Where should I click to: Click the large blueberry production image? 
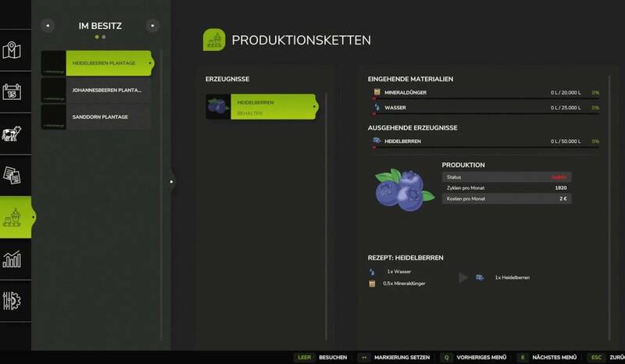pos(404,190)
